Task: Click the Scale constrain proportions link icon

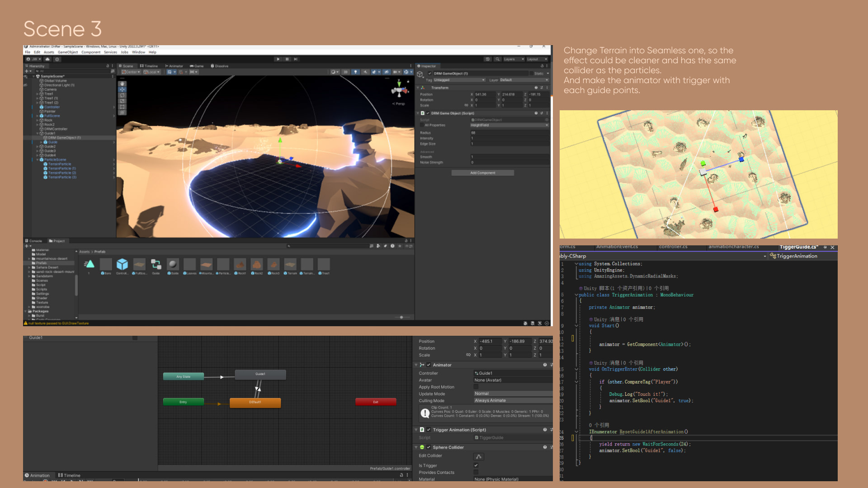Action: click(x=468, y=355)
